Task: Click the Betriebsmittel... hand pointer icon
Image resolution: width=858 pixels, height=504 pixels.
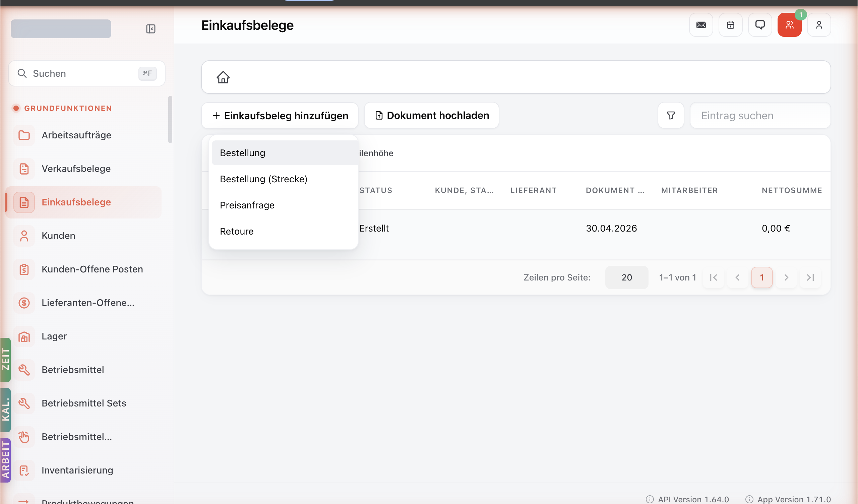Action: 24,437
